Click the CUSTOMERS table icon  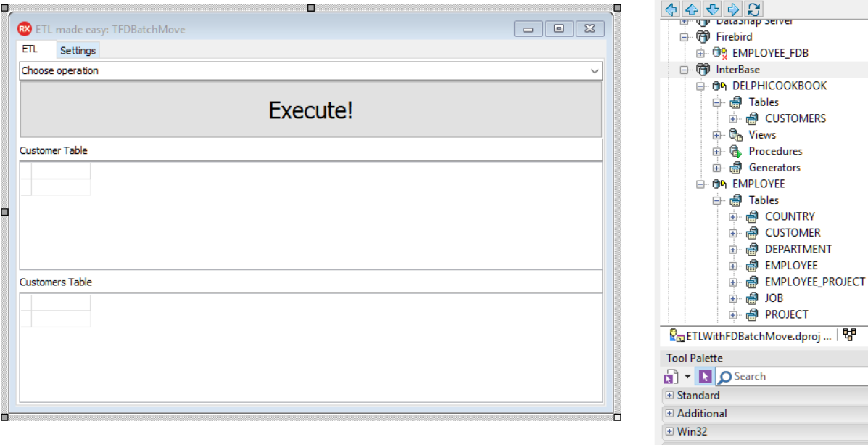(752, 118)
